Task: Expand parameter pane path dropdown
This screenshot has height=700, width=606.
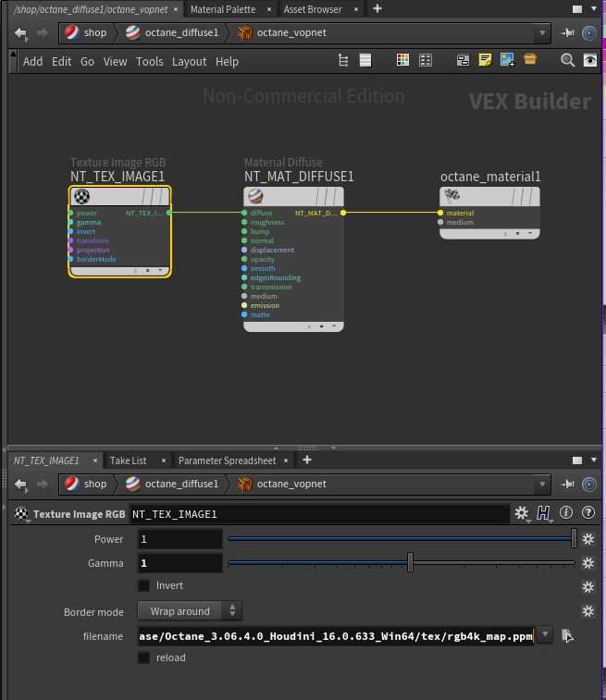Action: pos(542,484)
